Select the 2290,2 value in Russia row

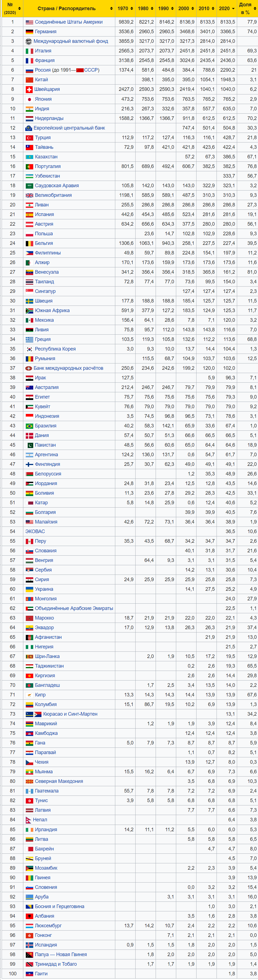[x=228, y=70]
